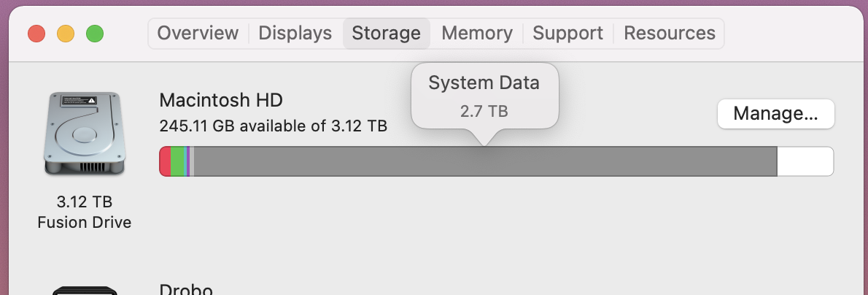Open the Overview tab
Screen dimensions: 868x295
point(198,34)
